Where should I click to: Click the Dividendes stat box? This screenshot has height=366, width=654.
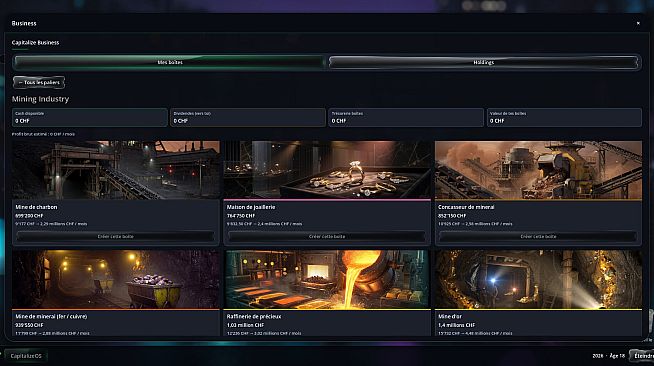(248, 117)
